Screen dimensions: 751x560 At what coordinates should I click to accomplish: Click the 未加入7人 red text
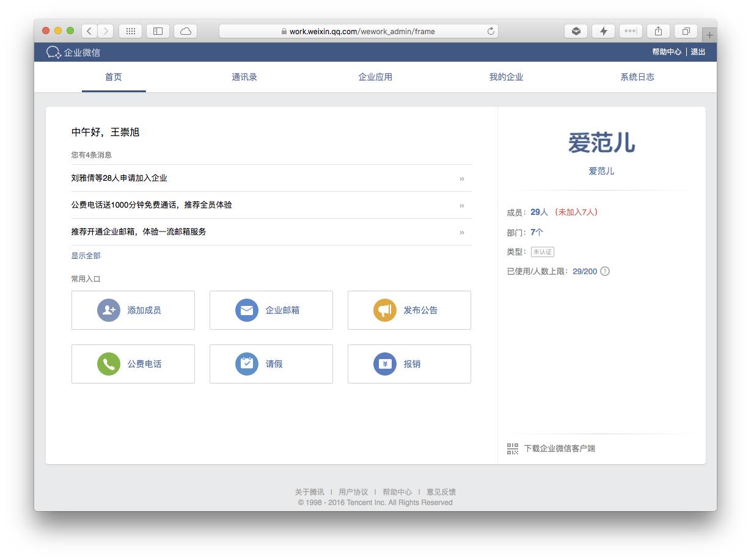[576, 212]
